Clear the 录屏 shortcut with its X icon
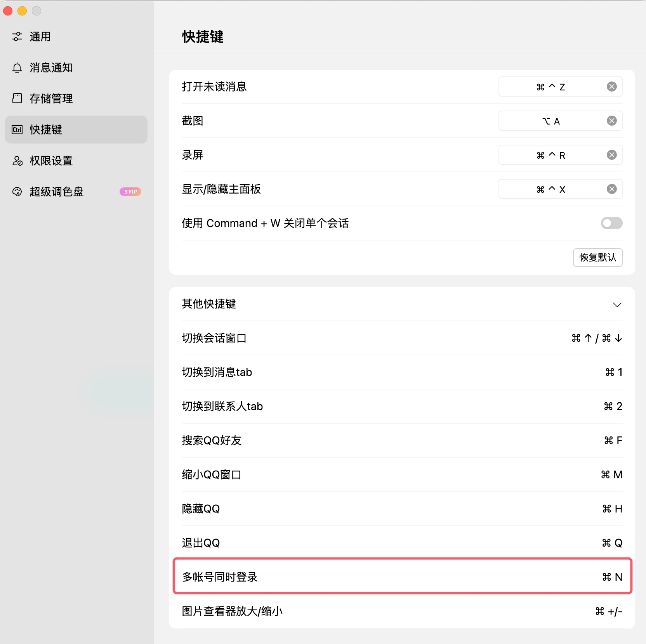Image resolution: width=646 pixels, height=644 pixels. pyautogui.click(x=611, y=155)
